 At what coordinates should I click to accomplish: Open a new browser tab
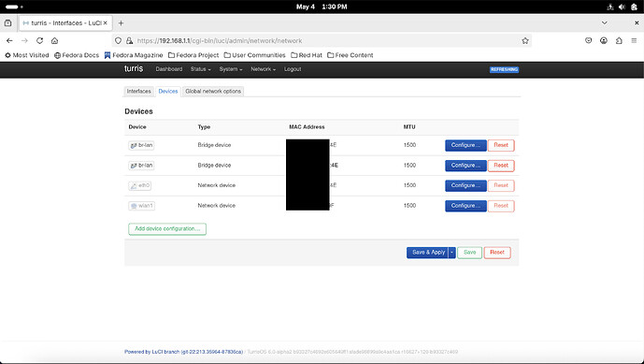[121, 23]
